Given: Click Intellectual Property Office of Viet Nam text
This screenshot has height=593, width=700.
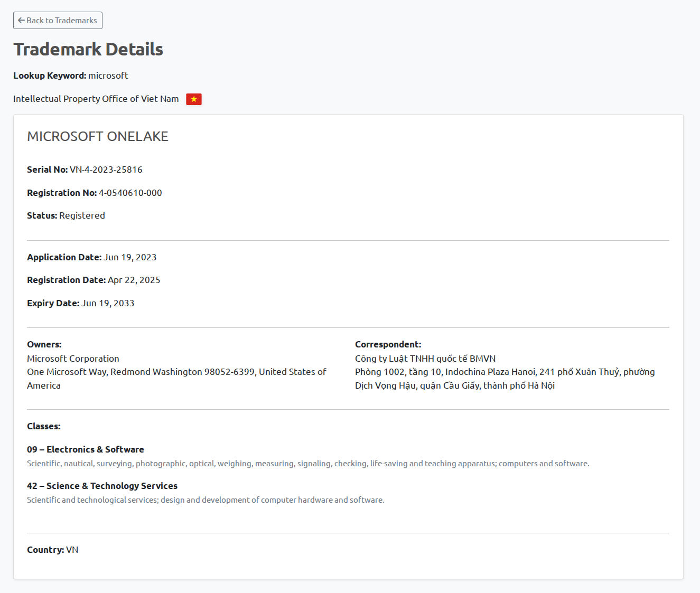Looking at the screenshot, I should (96, 99).
